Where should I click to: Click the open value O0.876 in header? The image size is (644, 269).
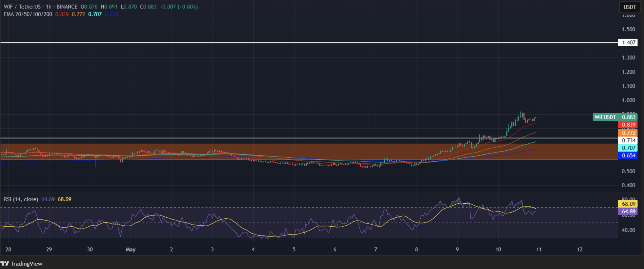(x=89, y=7)
